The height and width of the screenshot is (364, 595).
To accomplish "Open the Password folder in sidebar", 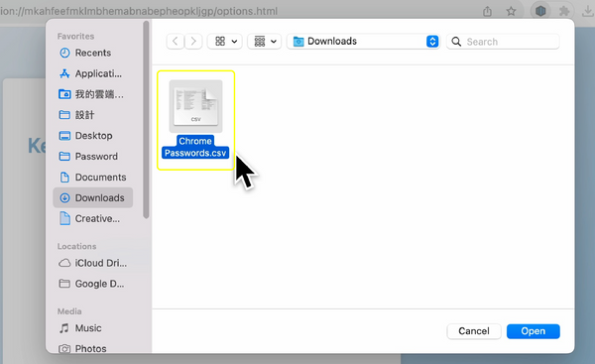I will click(x=93, y=157).
